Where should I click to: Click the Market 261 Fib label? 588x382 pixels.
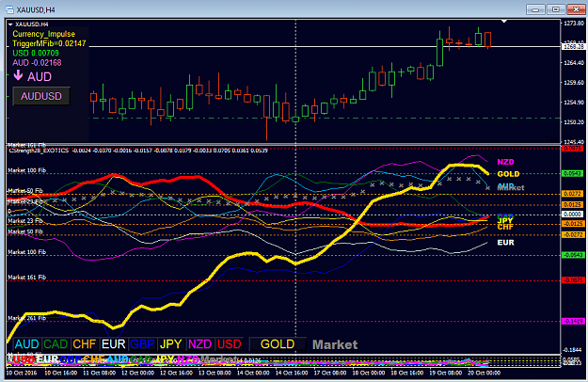click(26, 318)
